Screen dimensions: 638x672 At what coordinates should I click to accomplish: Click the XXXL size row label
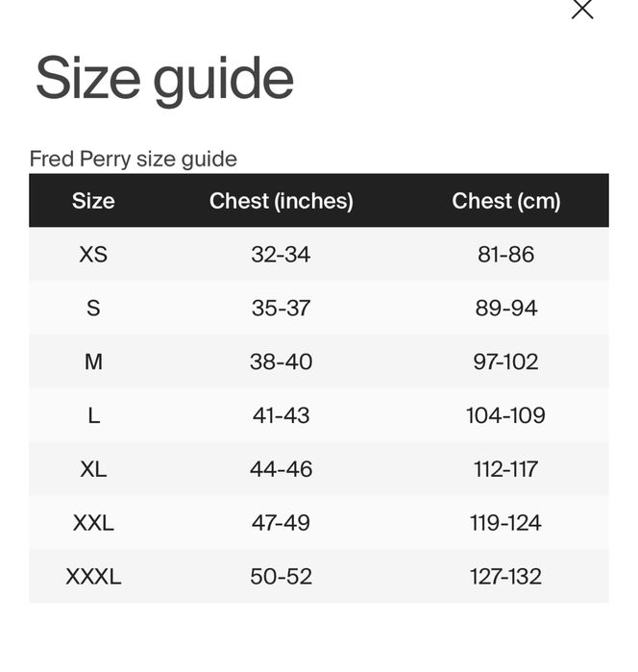[93, 576]
